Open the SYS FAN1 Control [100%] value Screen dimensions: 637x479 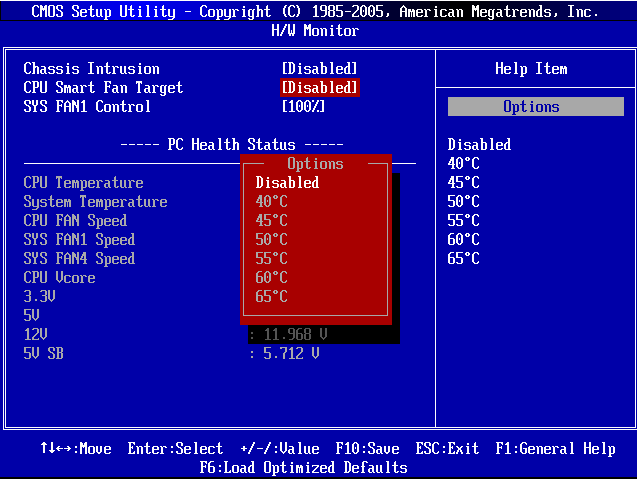pos(303,106)
